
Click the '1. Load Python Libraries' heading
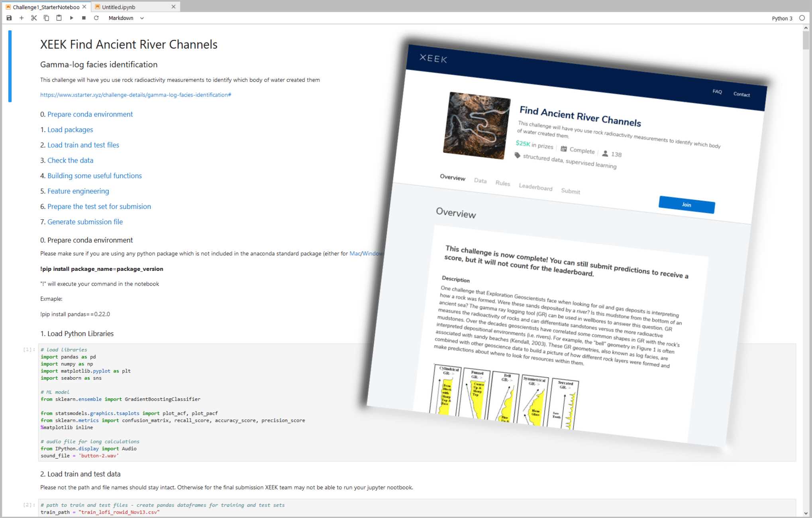click(77, 334)
